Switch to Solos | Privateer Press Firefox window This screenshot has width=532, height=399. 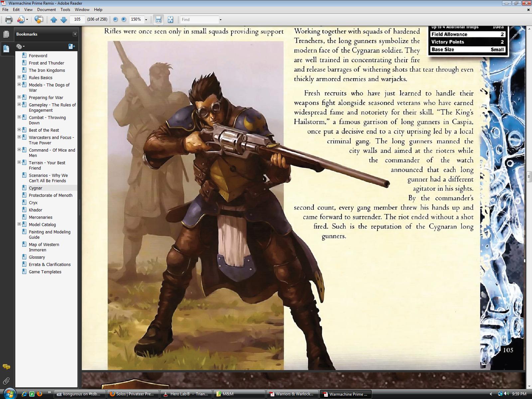pyautogui.click(x=132, y=394)
